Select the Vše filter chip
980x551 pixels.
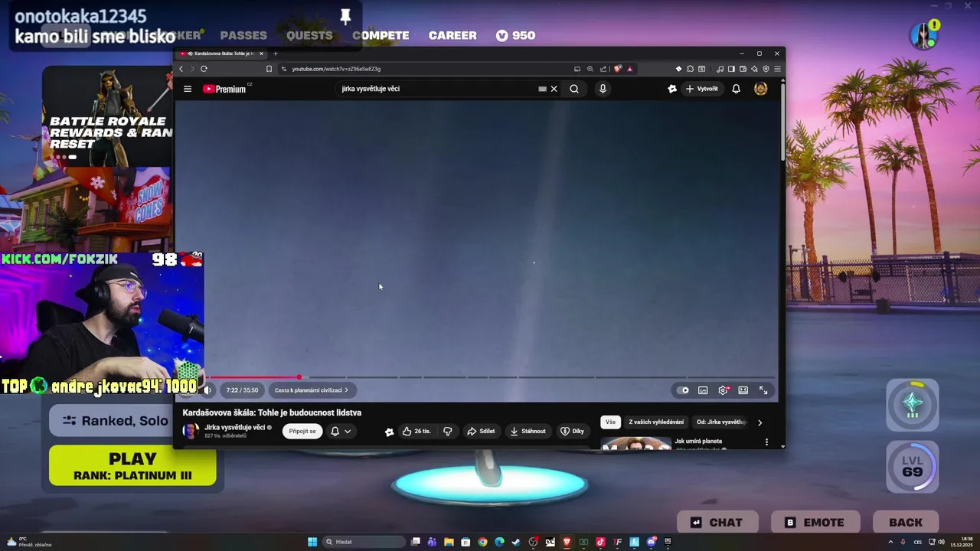pyautogui.click(x=610, y=422)
